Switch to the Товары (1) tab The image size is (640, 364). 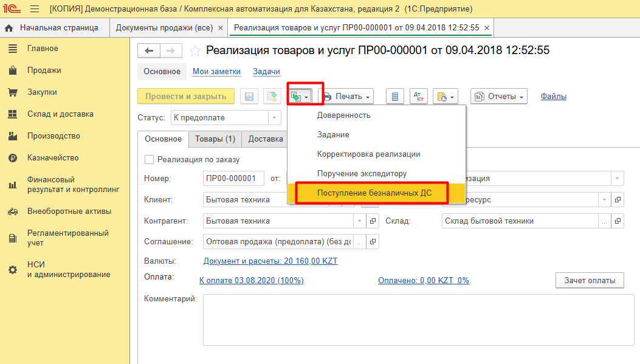[215, 139]
